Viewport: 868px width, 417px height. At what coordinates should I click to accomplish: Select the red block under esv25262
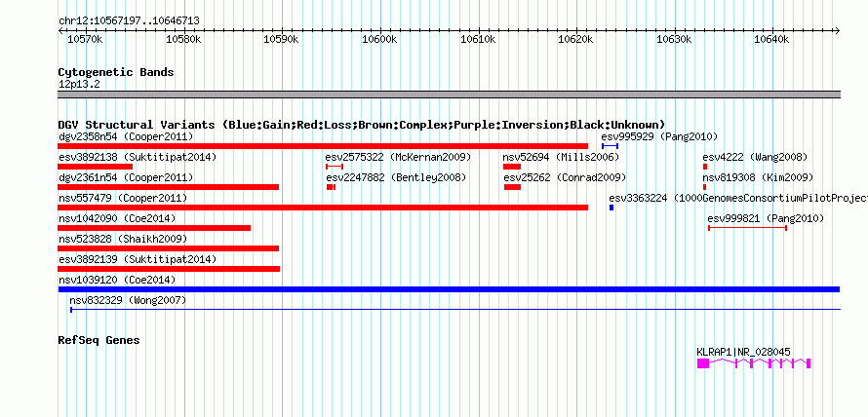[513, 187]
